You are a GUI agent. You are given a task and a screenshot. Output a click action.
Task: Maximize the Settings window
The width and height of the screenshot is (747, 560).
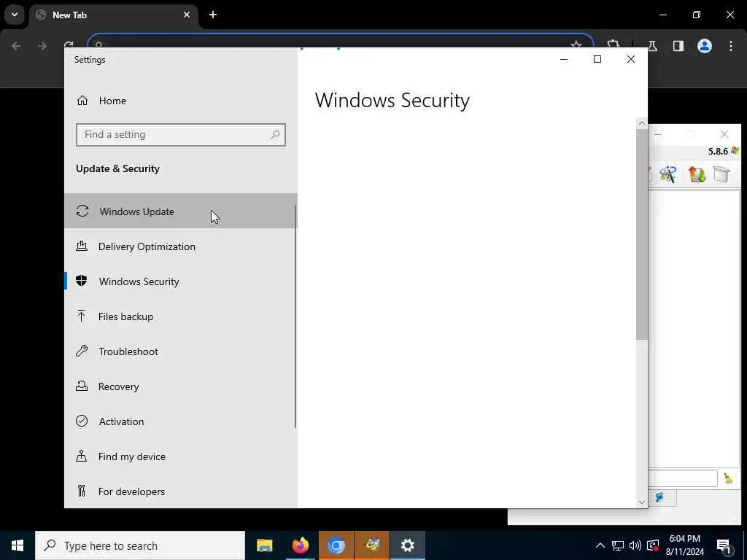[x=597, y=59]
